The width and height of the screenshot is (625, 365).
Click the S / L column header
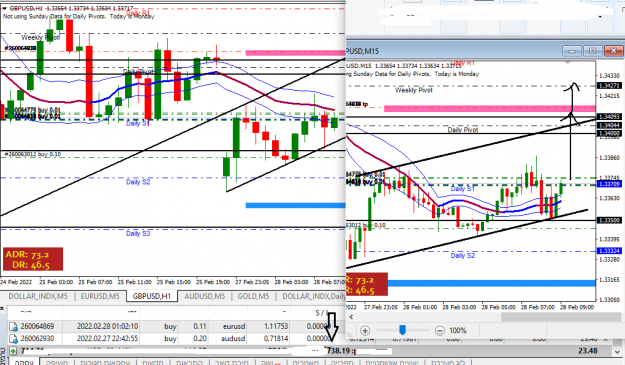322,313
